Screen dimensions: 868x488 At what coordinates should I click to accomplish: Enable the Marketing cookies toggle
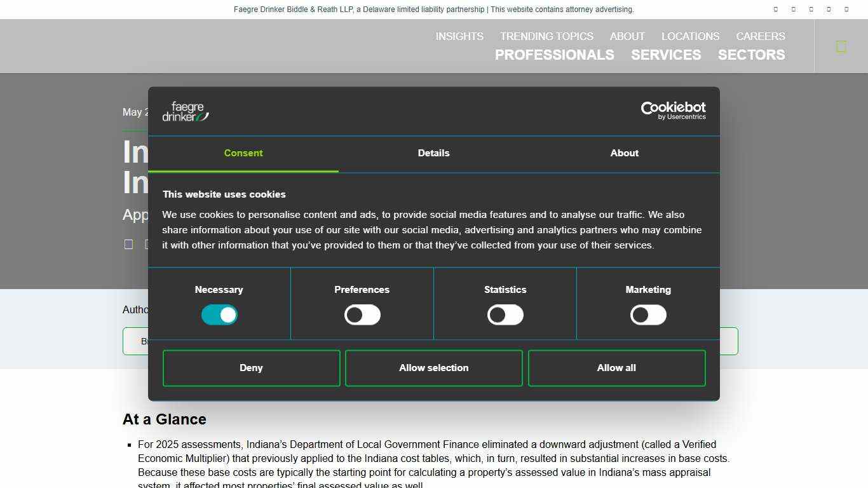(648, 315)
